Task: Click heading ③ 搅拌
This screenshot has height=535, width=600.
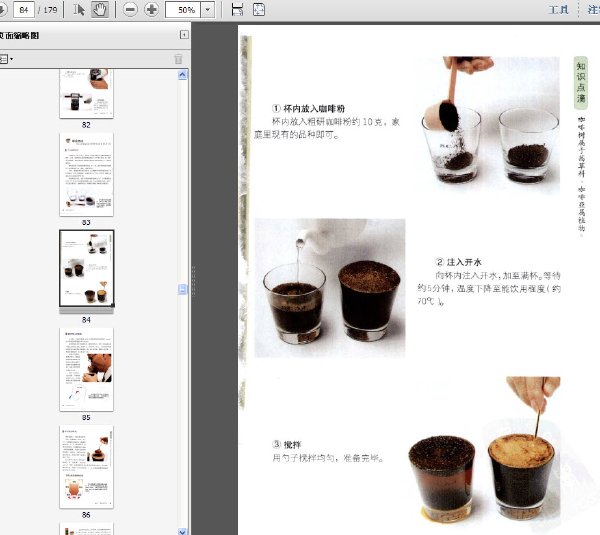Action: pyautogui.click(x=287, y=445)
